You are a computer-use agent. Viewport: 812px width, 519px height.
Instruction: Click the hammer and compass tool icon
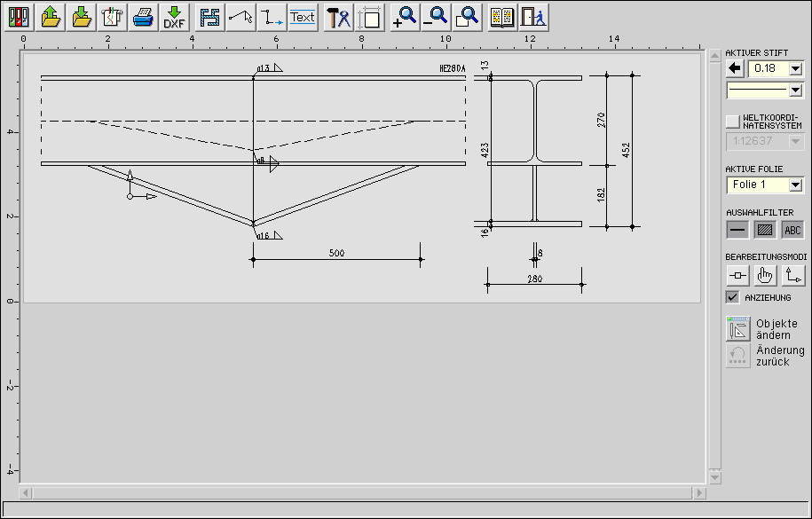[338, 17]
